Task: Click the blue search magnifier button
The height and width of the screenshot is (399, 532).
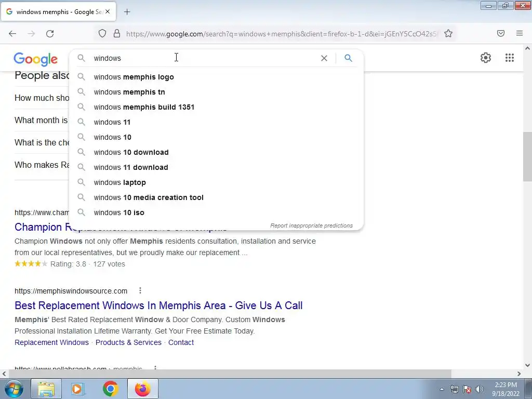Action: (348, 58)
